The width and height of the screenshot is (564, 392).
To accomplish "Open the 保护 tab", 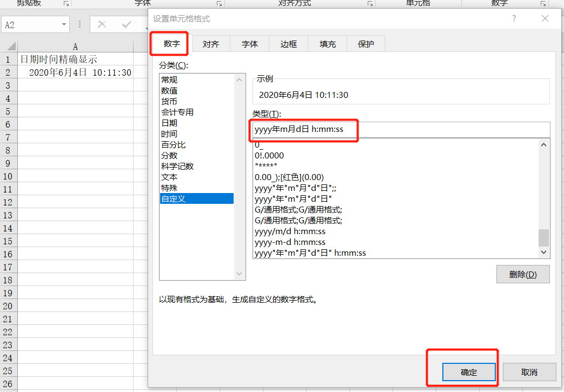I will 366,44.
